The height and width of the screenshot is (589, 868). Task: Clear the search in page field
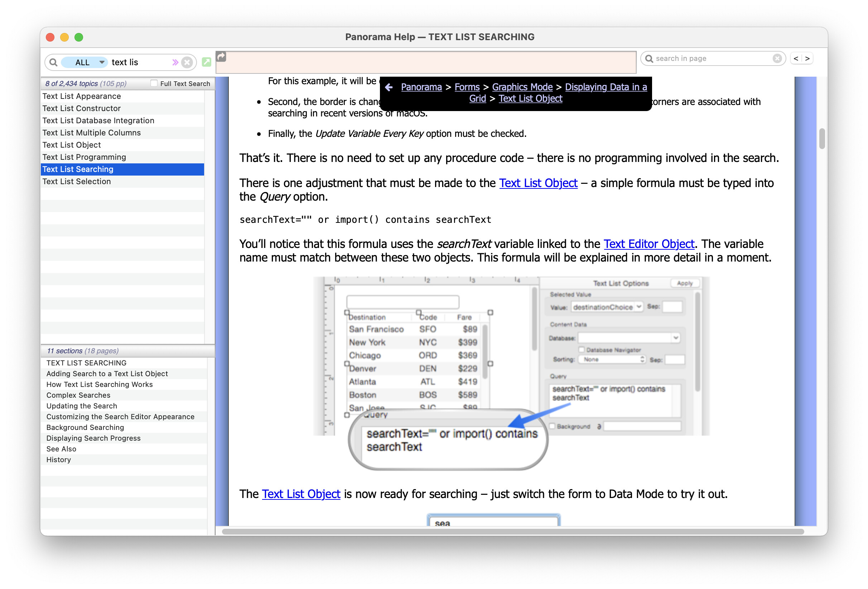pos(777,59)
